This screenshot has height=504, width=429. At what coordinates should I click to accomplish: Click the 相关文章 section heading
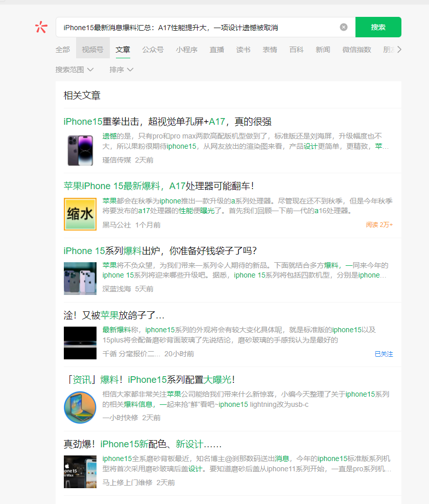pyautogui.click(x=82, y=96)
